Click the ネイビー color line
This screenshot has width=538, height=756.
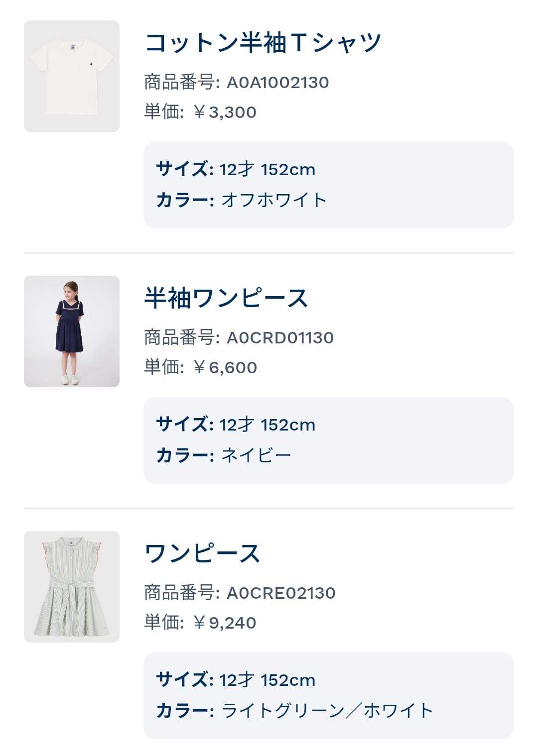tap(224, 455)
